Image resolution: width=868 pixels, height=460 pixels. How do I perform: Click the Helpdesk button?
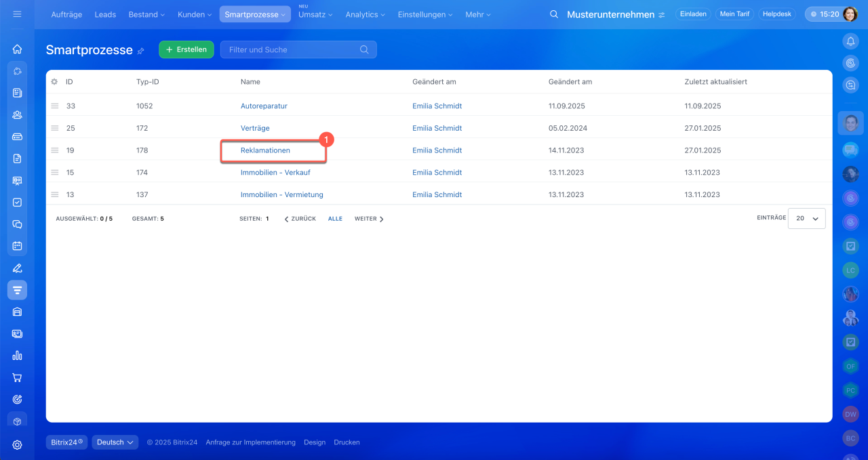[x=776, y=14]
